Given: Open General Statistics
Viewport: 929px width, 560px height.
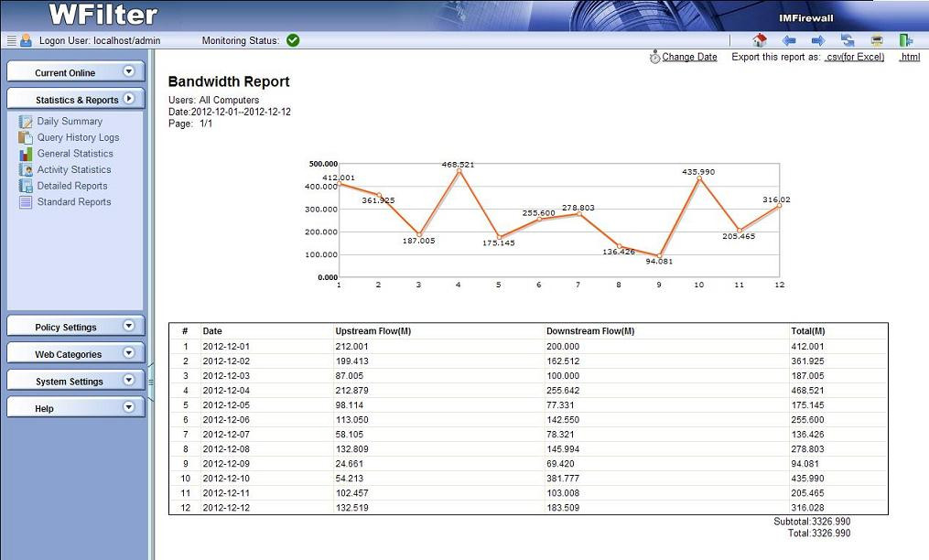Looking at the screenshot, I should [75, 154].
